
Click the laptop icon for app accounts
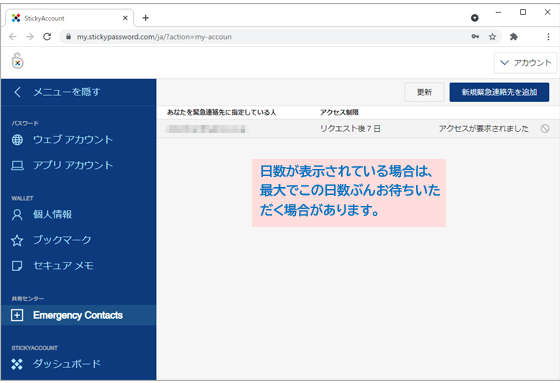(x=17, y=165)
